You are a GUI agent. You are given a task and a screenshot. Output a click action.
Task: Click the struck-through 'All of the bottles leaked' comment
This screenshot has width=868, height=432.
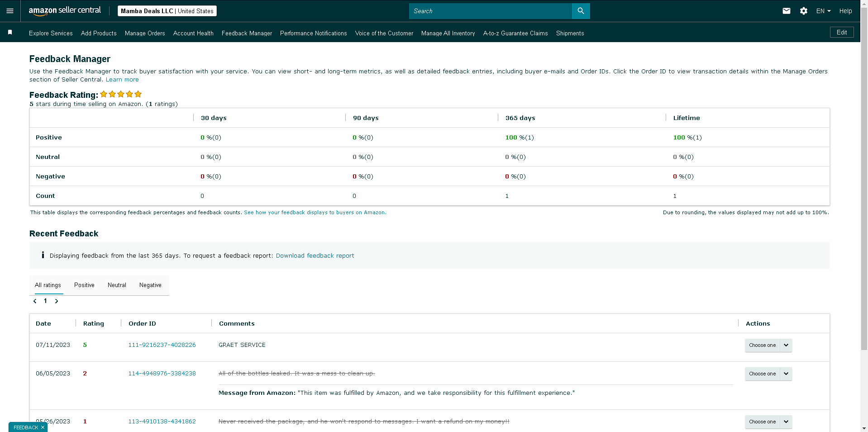[297, 373]
